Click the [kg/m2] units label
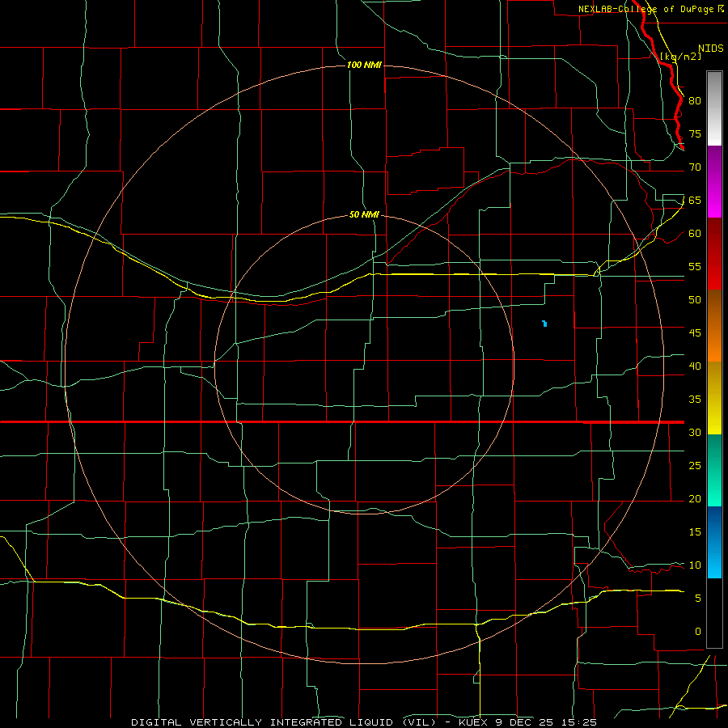 point(680,57)
